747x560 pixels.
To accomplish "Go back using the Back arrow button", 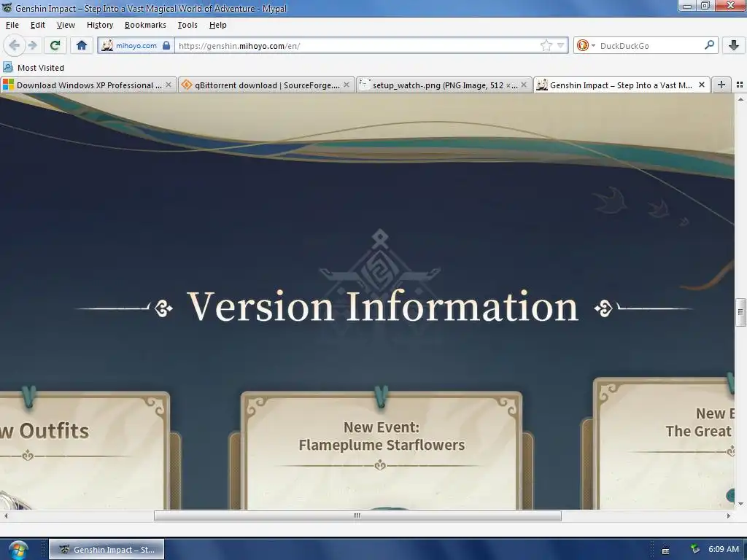I will [14, 45].
